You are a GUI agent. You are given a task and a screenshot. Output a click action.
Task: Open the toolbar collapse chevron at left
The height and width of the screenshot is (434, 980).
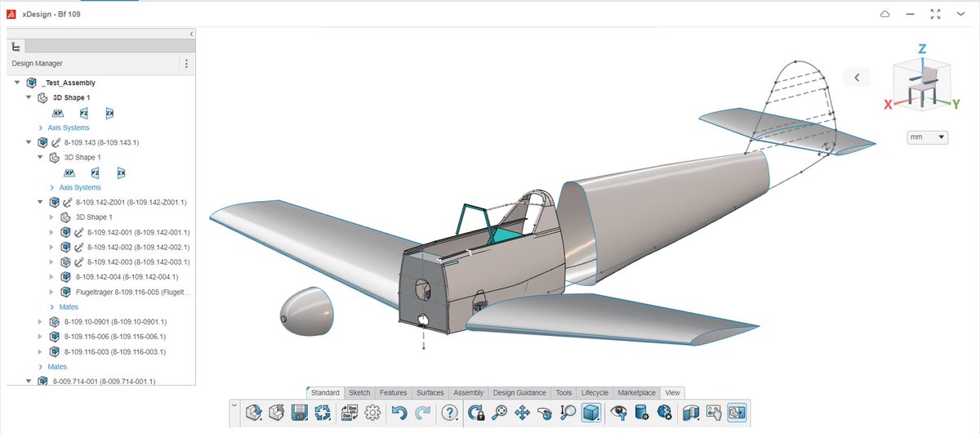click(234, 404)
